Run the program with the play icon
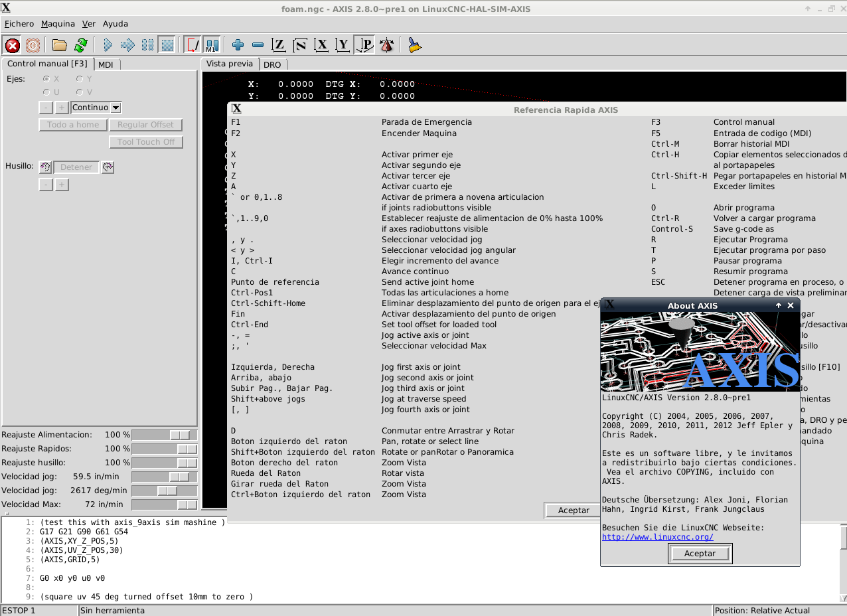The width and height of the screenshot is (847, 616). pyautogui.click(x=108, y=45)
